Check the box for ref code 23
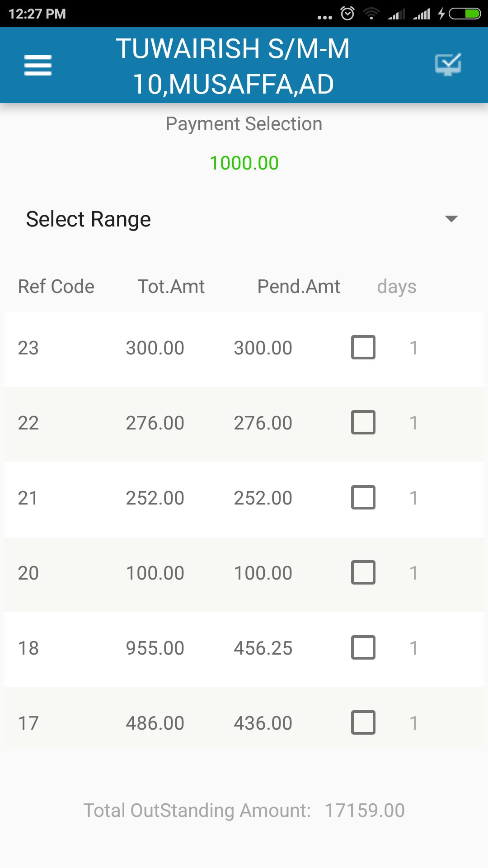The width and height of the screenshot is (488, 868). click(x=363, y=347)
